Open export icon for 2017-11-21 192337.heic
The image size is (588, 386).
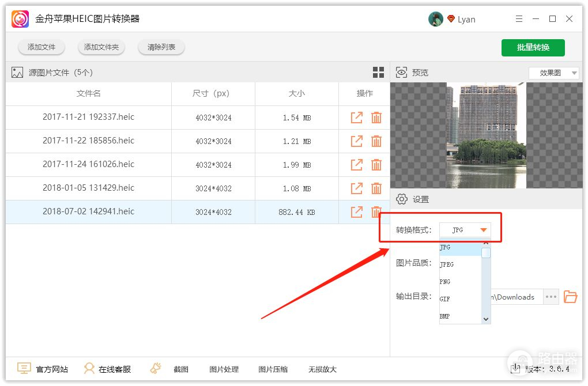[x=357, y=118]
